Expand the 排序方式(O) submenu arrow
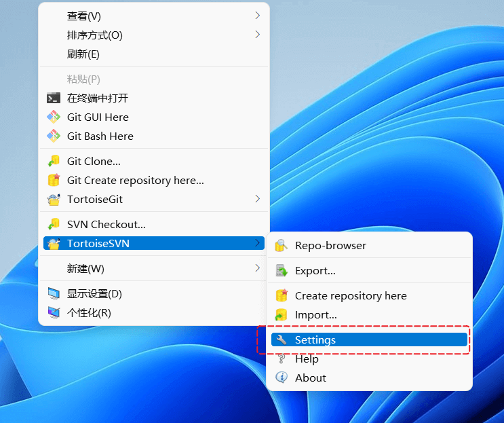The width and height of the screenshot is (504, 423). pos(258,35)
